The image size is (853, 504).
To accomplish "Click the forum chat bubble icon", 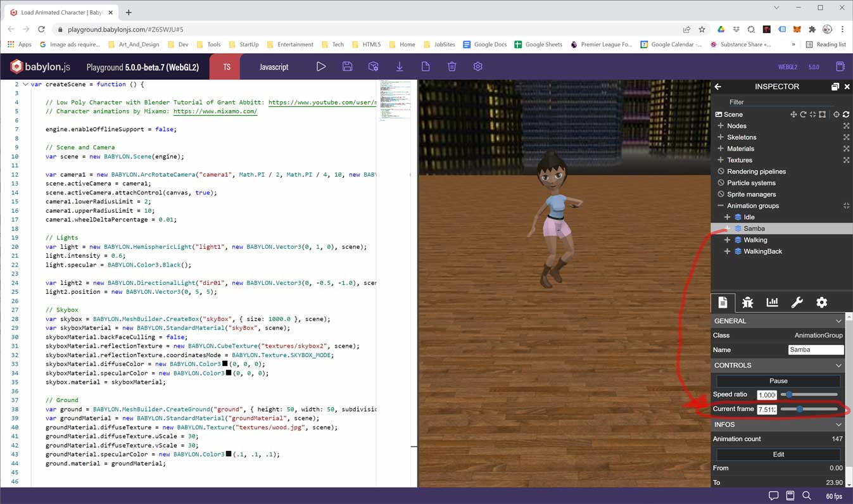I will pyautogui.click(x=773, y=496).
